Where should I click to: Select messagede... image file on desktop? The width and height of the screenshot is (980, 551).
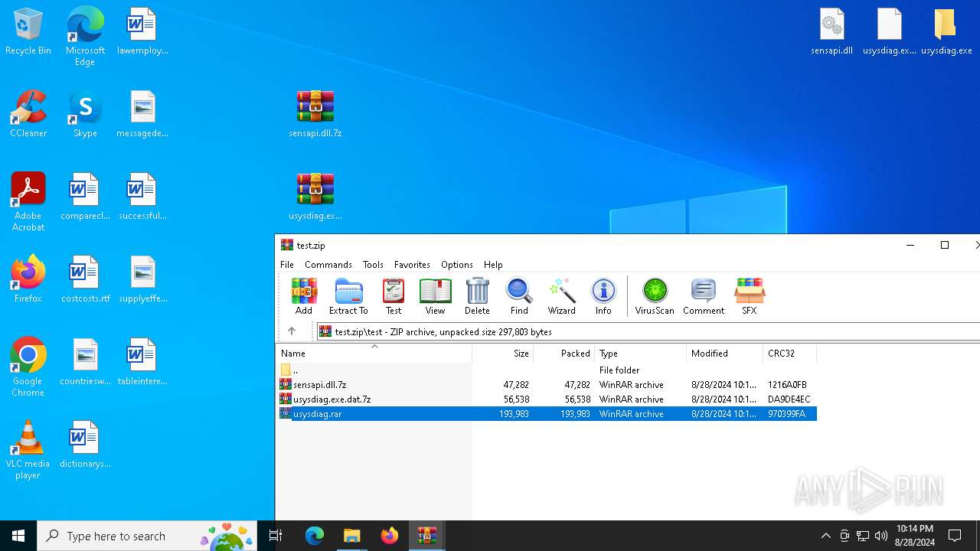tap(142, 114)
